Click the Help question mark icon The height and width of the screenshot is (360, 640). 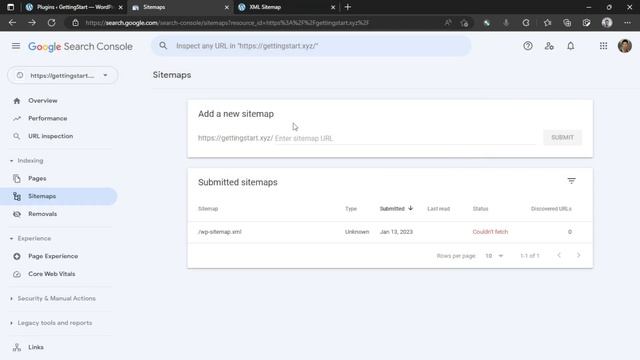pyautogui.click(x=528, y=46)
